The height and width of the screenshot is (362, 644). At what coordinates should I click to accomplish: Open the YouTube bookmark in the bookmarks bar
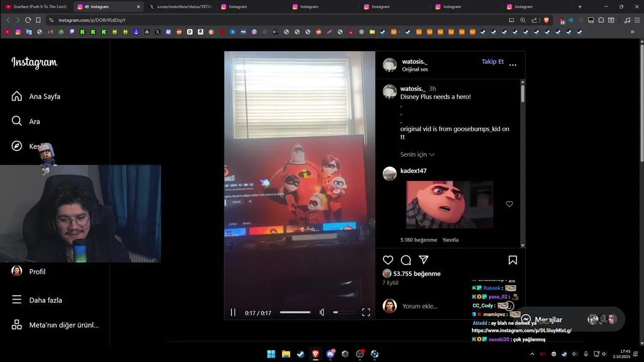click(x=7, y=32)
